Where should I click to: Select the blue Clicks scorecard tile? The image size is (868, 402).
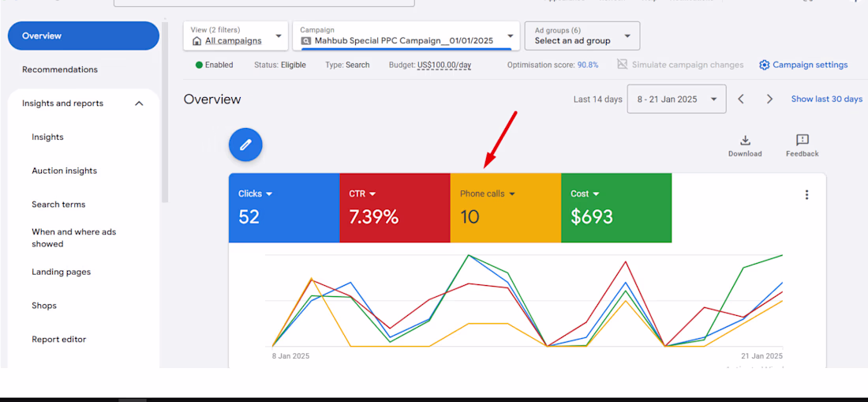pyautogui.click(x=284, y=208)
